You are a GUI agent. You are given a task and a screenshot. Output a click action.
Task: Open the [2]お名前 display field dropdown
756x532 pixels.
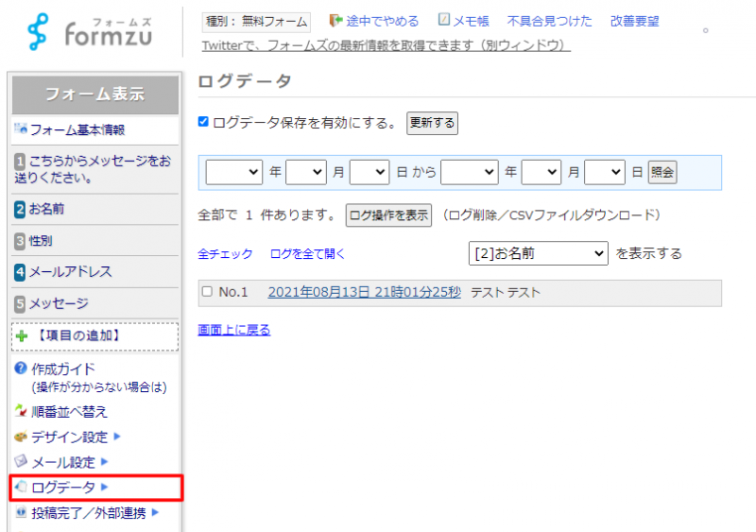538,253
